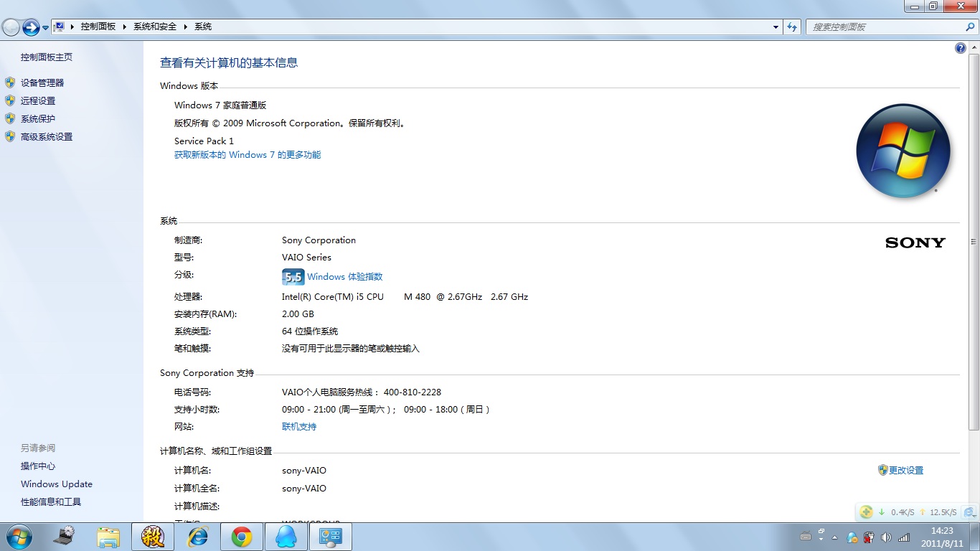Click 系统和安全 in the breadcrumb path
The image size is (980, 551).
(x=155, y=27)
